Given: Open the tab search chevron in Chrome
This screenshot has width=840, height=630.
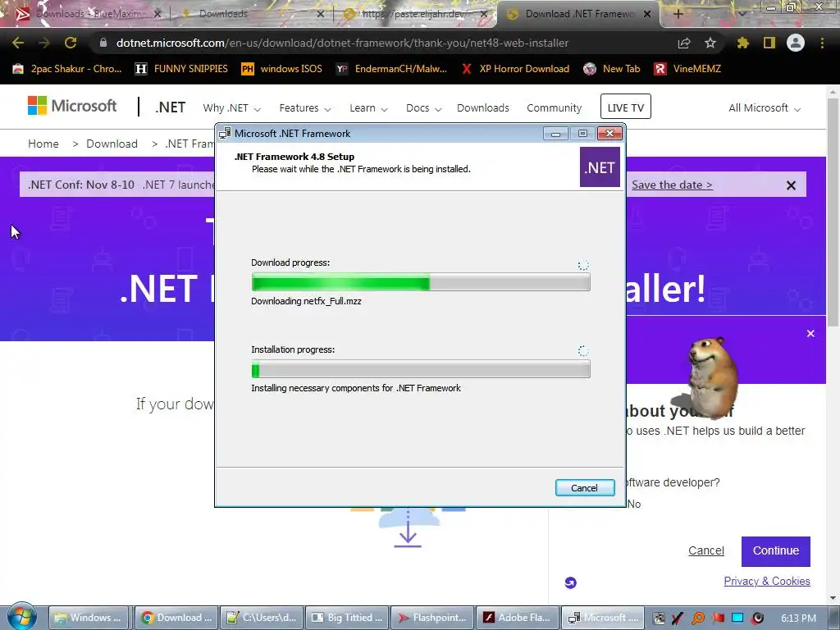Looking at the screenshot, I should [742, 14].
